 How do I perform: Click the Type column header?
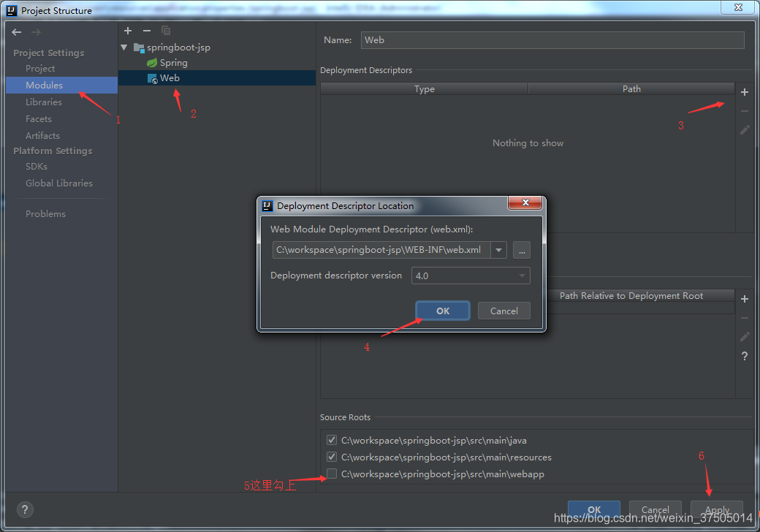pos(424,89)
